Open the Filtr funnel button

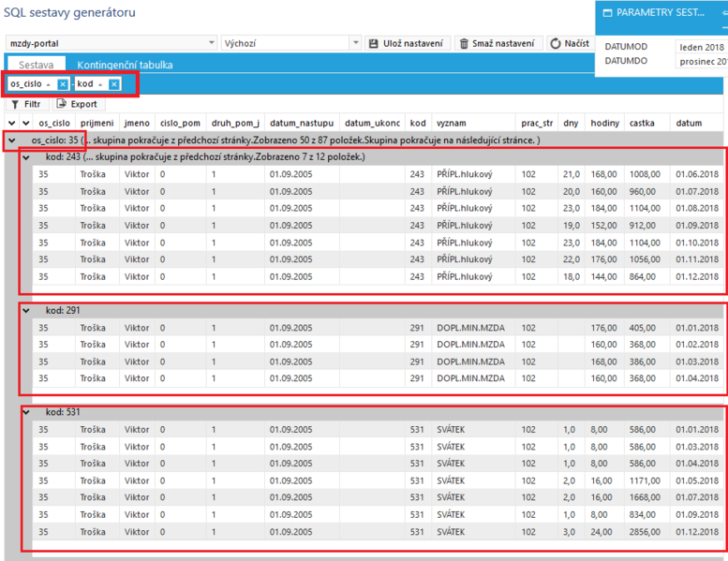[26, 104]
